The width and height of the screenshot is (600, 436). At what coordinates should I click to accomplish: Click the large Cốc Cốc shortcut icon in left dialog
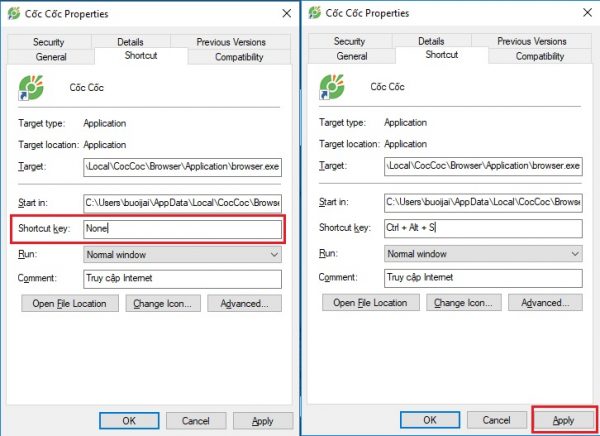point(31,88)
